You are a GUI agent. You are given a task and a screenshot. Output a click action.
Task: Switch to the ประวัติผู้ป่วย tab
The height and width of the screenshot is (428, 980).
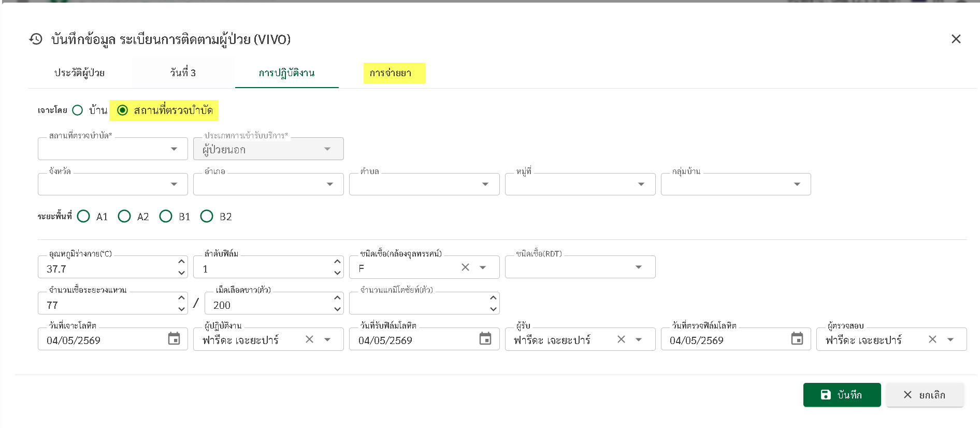coord(80,73)
